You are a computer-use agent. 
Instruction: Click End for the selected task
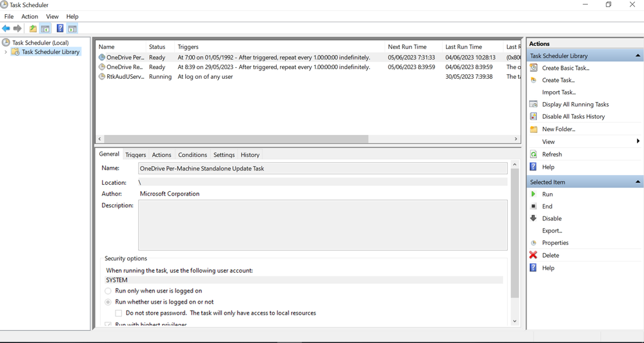coord(547,207)
